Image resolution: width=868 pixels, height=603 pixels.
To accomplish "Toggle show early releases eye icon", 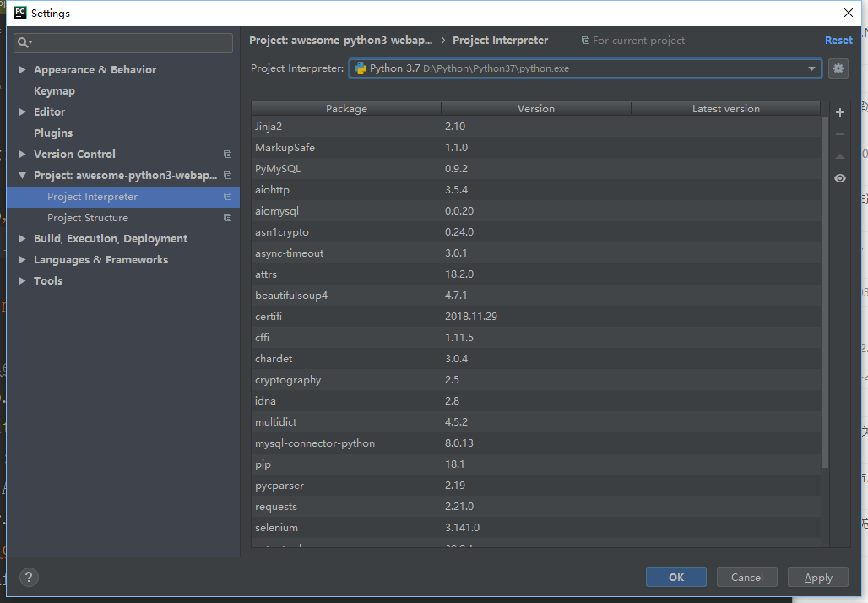I will pos(840,178).
